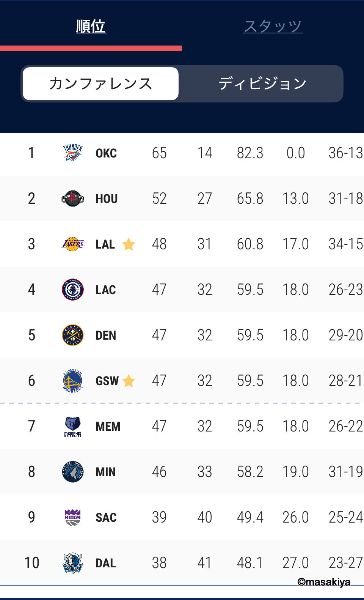
Task: Click the Houston Rockets logo
Action: (72, 198)
